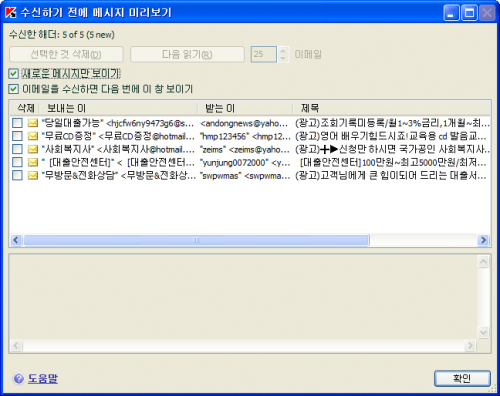Sort by 삭제 column header
The height and width of the screenshot is (396, 500).
pyautogui.click(x=25, y=108)
